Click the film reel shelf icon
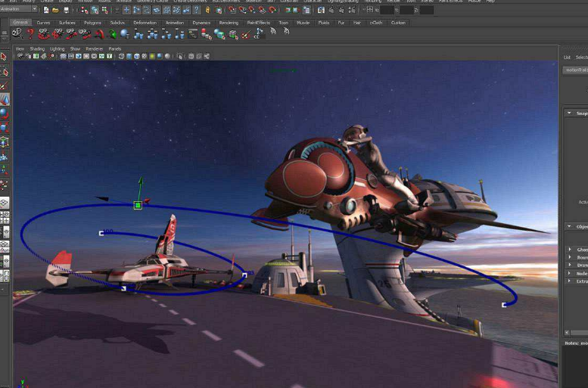This screenshot has width=588, height=388. (17, 34)
